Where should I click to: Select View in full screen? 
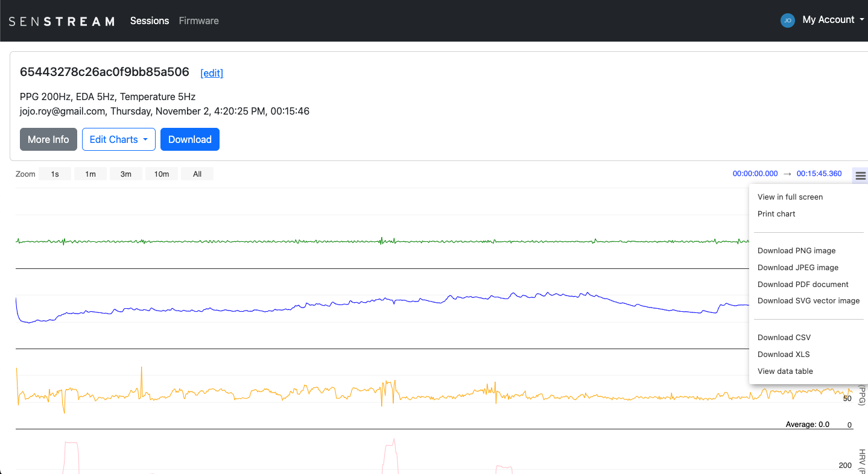point(790,197)
